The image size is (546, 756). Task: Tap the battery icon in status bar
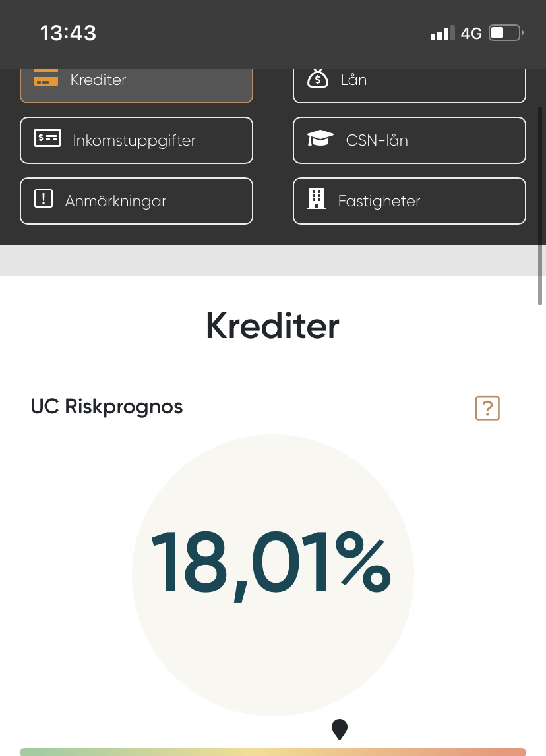tap(506, 33)
